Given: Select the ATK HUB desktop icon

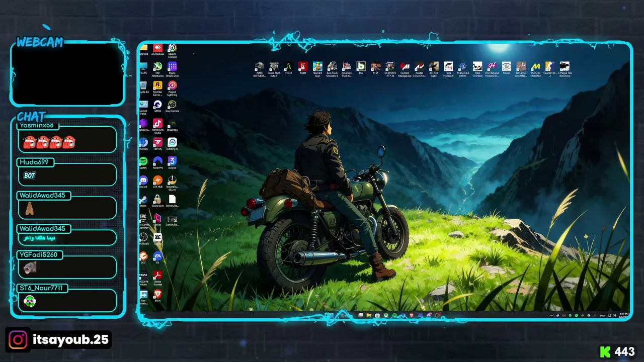Looking at the screenshot, I should pyautogui.click(x=157, y=182).
